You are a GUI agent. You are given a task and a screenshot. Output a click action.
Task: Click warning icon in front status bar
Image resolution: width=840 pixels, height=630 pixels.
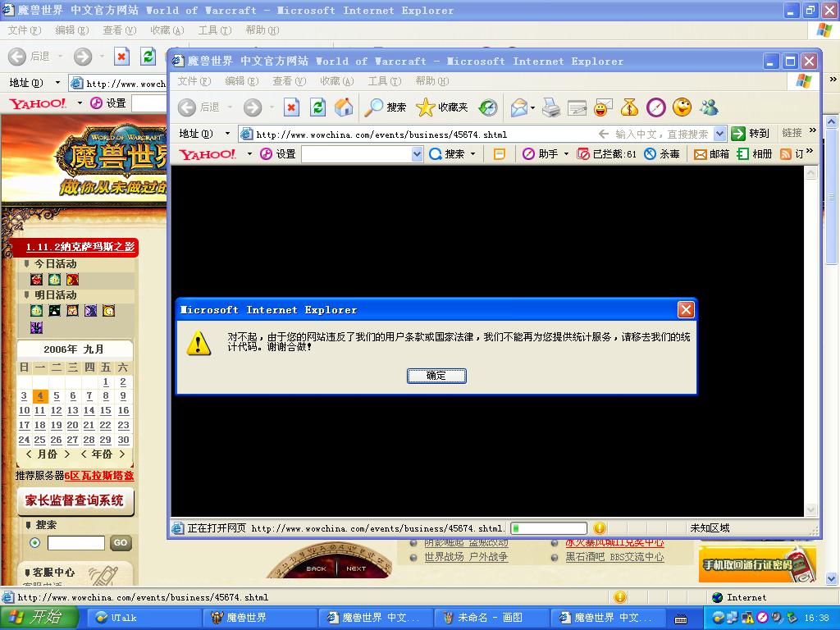pyautogui.click(x=600, y=528)
